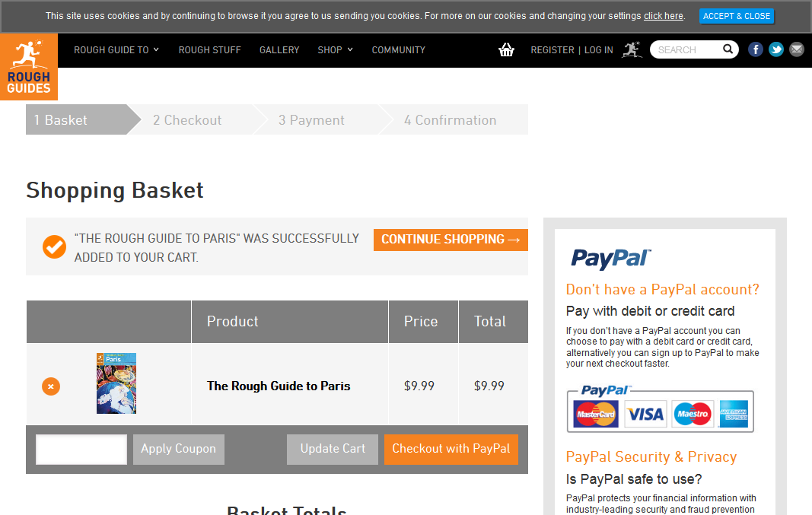This screenshot has width=812, height=515.
Task: Open the Facebook page icon
Action: pos(756,49)
